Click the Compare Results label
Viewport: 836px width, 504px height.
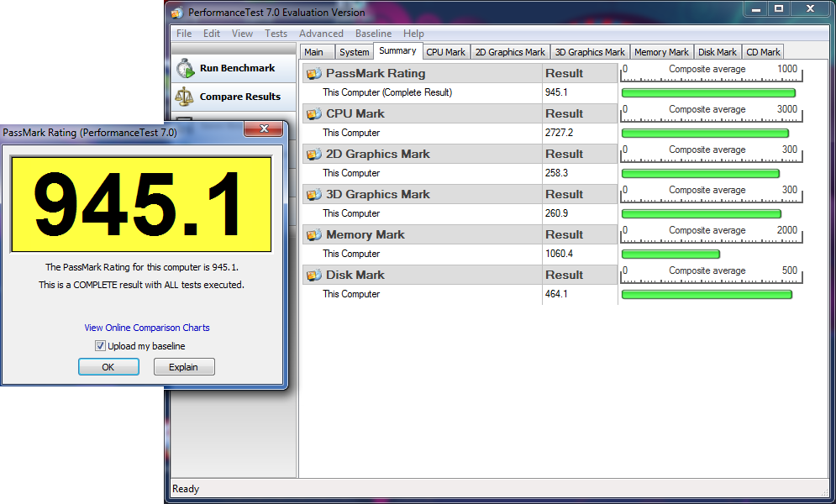click(240, 97)
